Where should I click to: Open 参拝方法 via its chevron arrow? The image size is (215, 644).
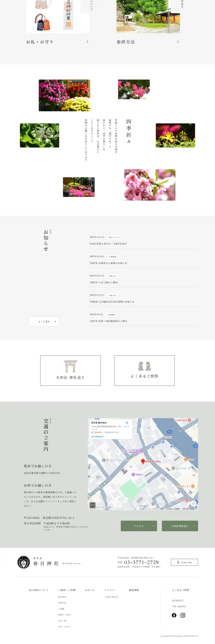178,42
